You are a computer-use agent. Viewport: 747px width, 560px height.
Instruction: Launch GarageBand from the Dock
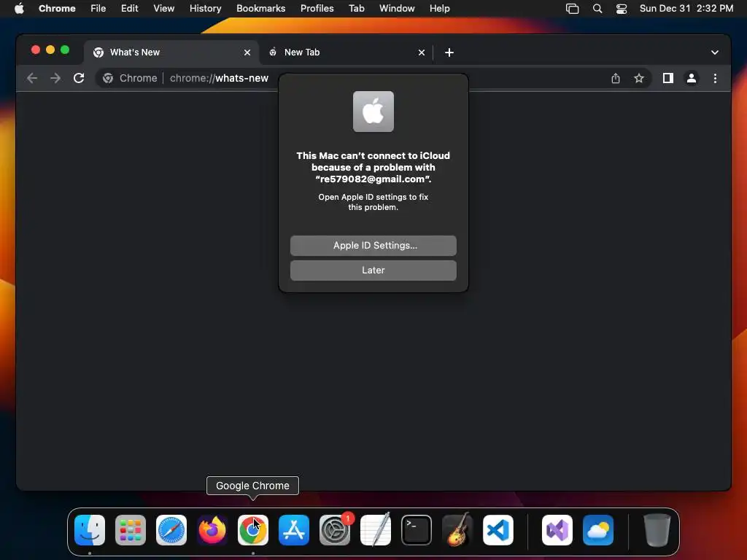coord(457,530)
